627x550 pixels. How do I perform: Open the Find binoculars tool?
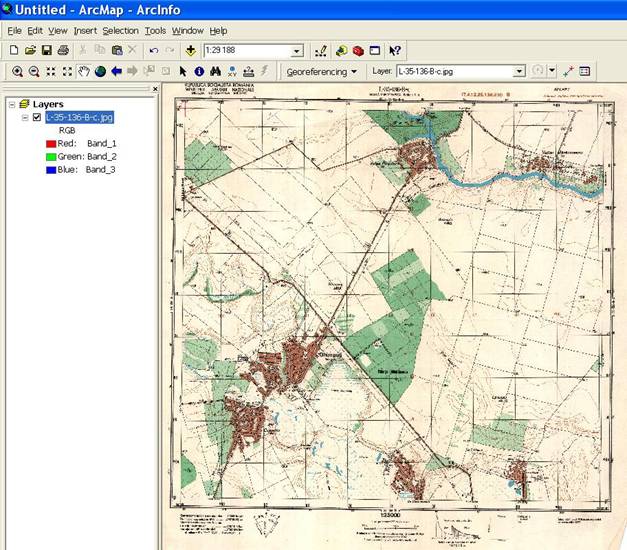(x=215, y=72)
